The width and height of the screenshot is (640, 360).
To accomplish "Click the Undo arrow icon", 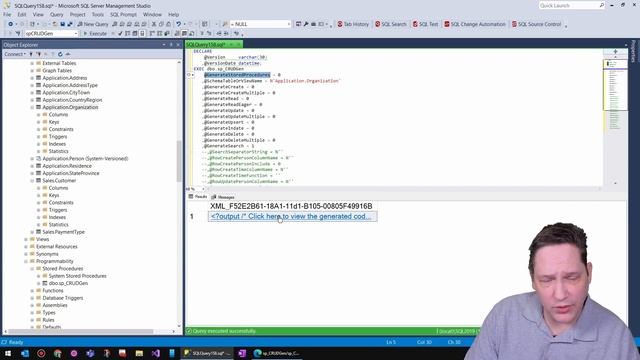I will click(178, 24).
